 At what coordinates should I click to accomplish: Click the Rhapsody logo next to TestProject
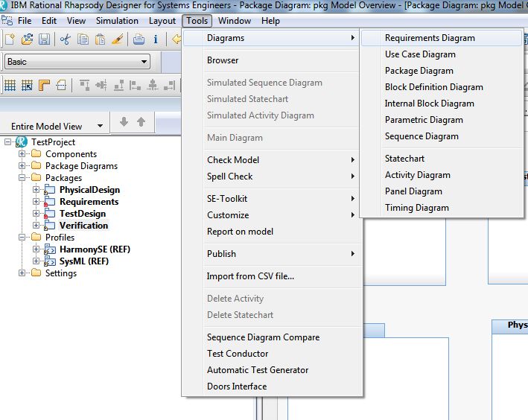[21, 141]
